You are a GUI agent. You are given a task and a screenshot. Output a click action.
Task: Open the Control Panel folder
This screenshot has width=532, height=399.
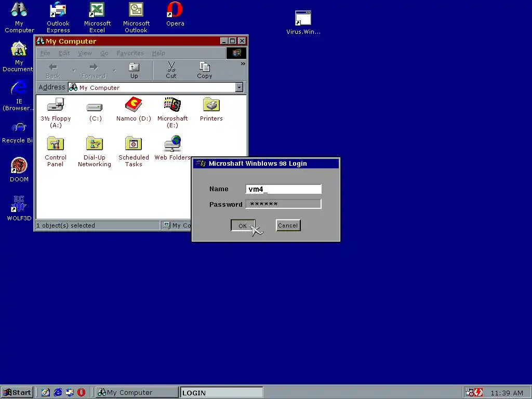coord(55,151)
